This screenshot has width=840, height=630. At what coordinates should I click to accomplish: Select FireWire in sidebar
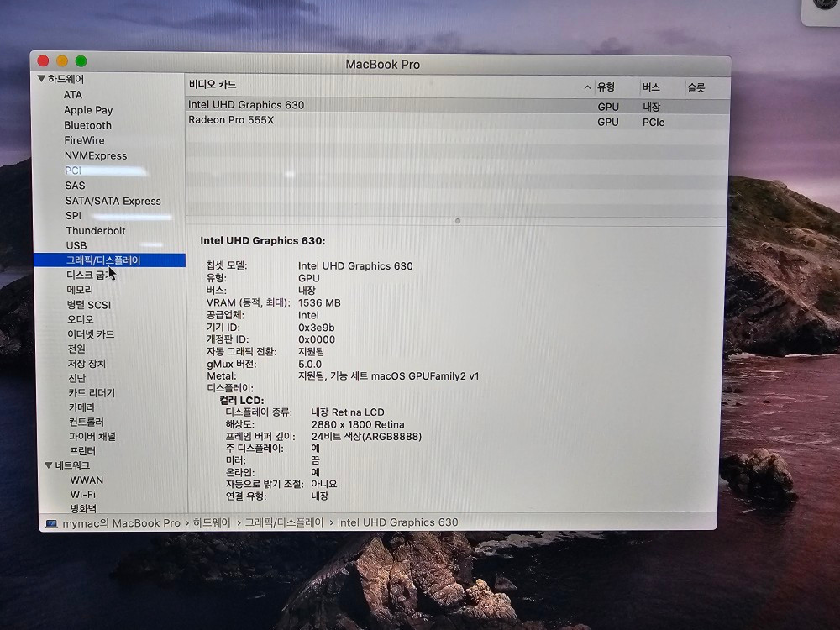tap(85, 140)
